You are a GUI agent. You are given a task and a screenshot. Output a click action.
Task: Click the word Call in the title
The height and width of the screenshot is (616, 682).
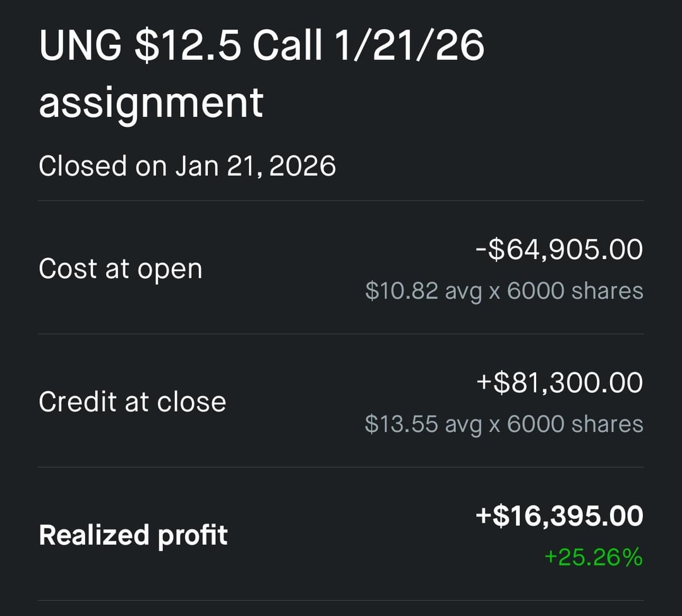coord(287,46)
